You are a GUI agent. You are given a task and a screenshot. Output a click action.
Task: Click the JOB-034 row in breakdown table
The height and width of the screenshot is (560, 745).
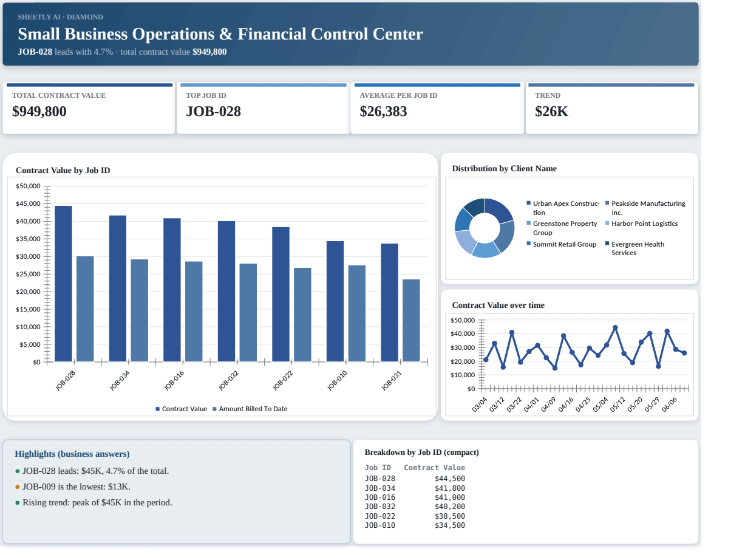coord(415,488)
